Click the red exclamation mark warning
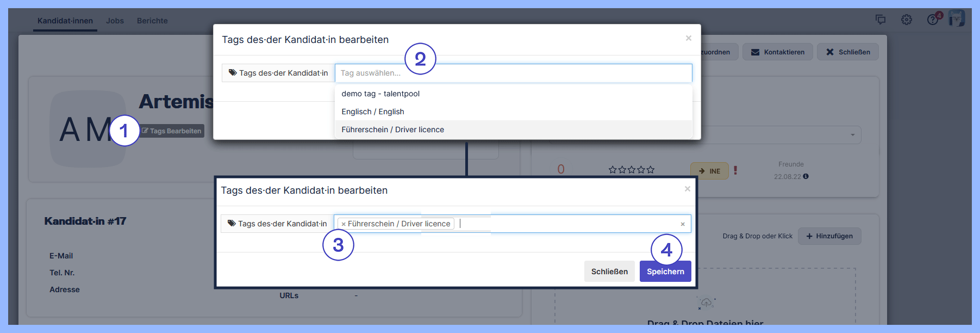 click(x=735, y=170)
